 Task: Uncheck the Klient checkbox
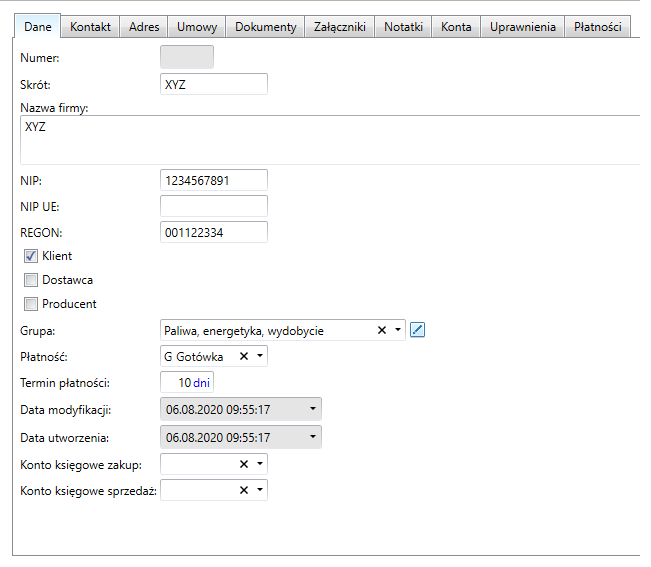point(31,256)
